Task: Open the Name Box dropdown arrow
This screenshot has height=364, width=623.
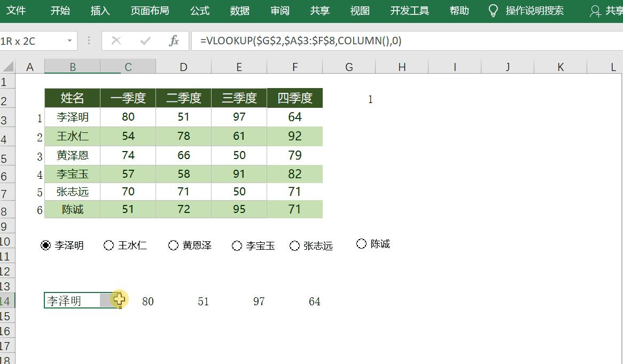Action: (x=69, y=41)
